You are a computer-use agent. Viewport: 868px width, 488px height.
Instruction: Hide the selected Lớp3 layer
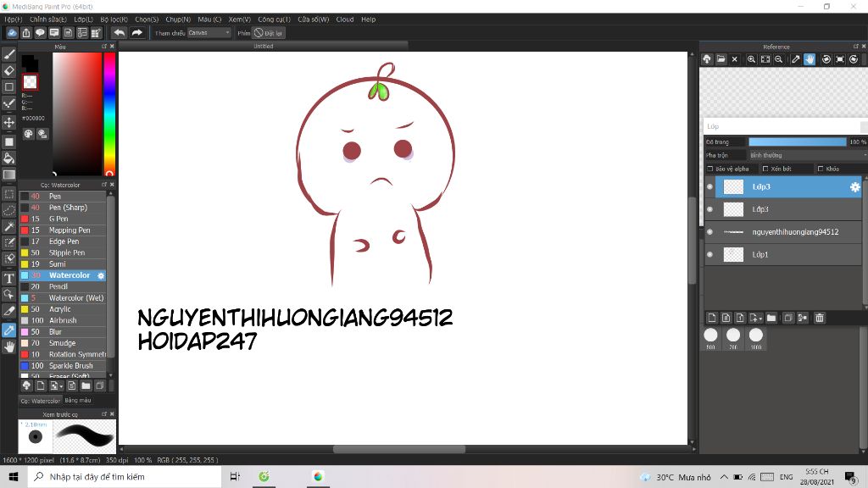709,187
